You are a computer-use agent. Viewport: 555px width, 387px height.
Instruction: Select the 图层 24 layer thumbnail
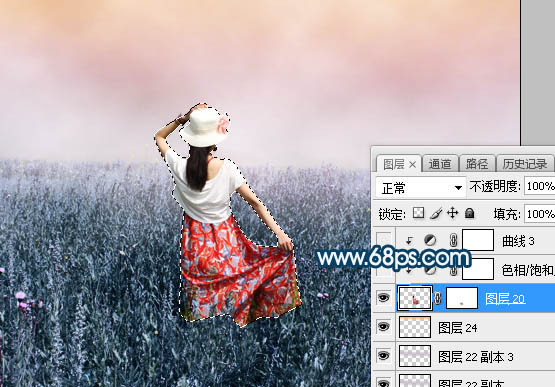tap(415, 327)
